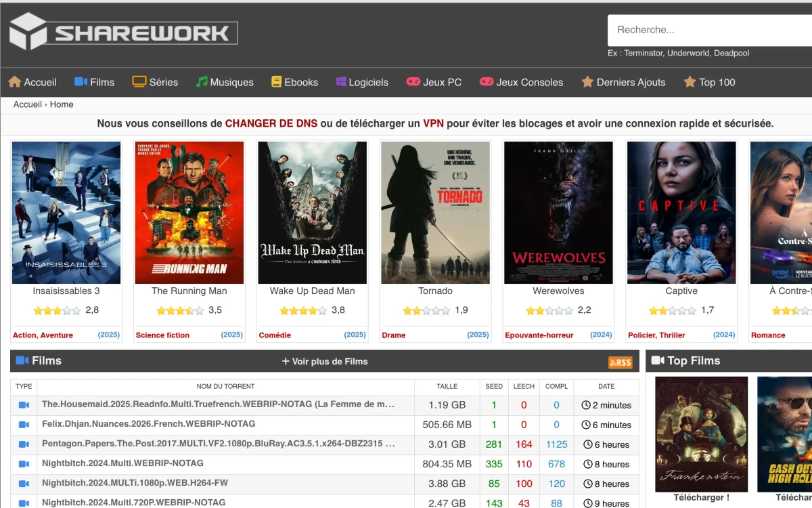Click the Top 100 star icon

click(x=690, y=82)
